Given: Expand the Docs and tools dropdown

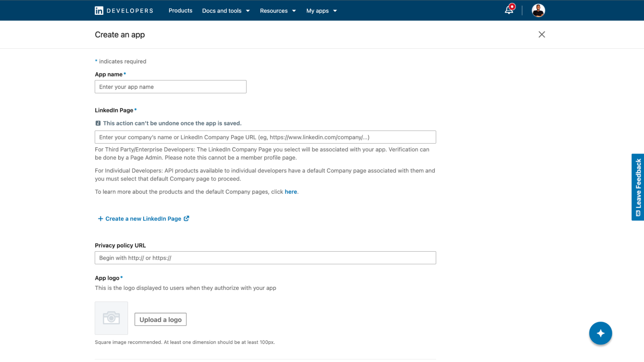Looking at the screenshot, I should click(x=226, y=11).
